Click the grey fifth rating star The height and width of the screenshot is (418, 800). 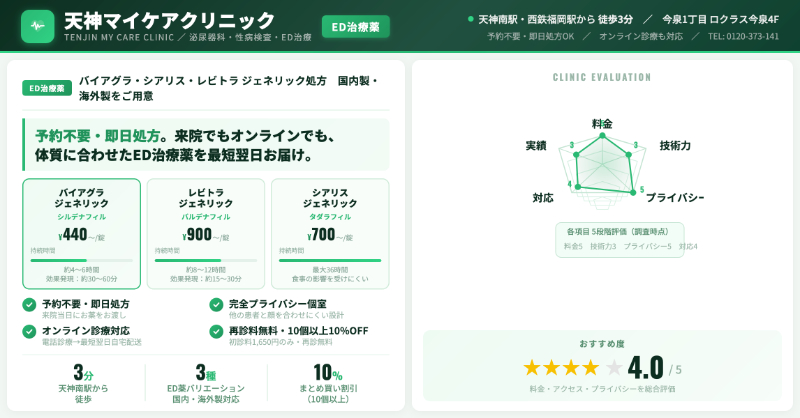[613, 367]
